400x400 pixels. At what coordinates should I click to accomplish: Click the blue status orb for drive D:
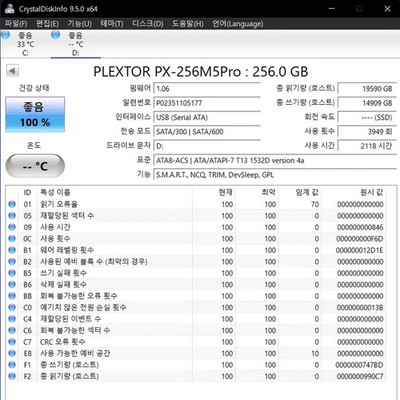tap(56, 35)
